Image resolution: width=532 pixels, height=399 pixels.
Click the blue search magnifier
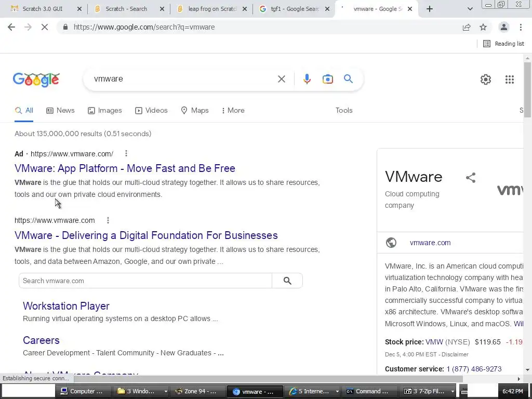348,79
